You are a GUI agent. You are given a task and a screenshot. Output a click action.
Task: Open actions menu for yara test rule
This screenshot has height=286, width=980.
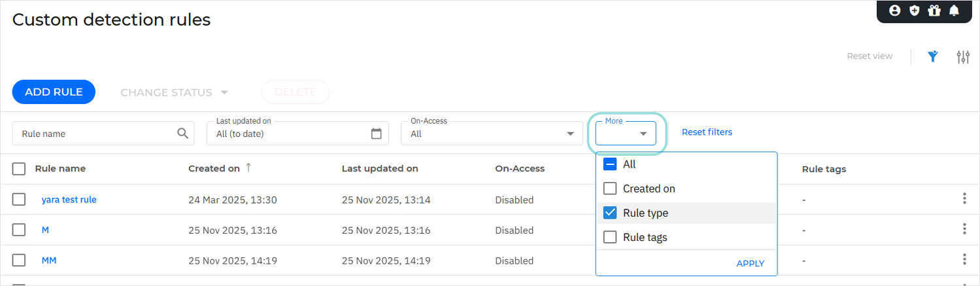pos(964,199)
